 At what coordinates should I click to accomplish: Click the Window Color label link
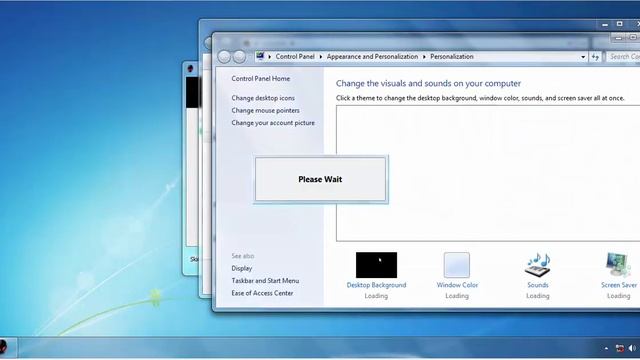(457, 285)
